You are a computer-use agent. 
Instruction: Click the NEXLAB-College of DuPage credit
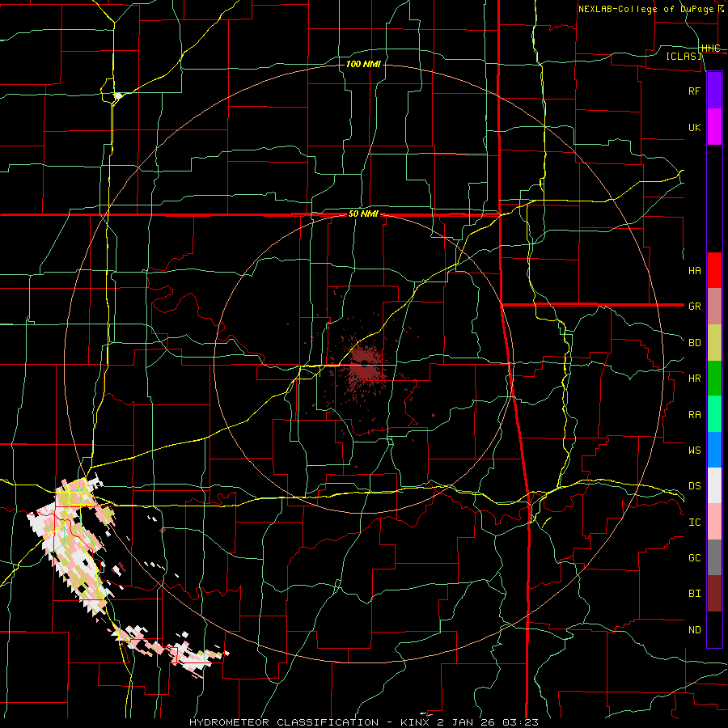coord(645,9)
